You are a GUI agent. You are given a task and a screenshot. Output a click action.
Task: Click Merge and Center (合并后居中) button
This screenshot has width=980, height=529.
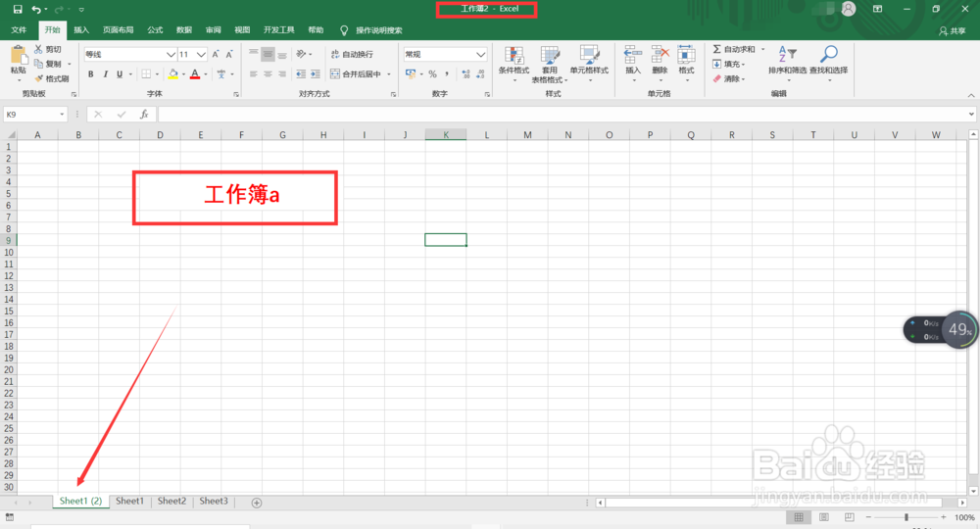pos(356,74)
